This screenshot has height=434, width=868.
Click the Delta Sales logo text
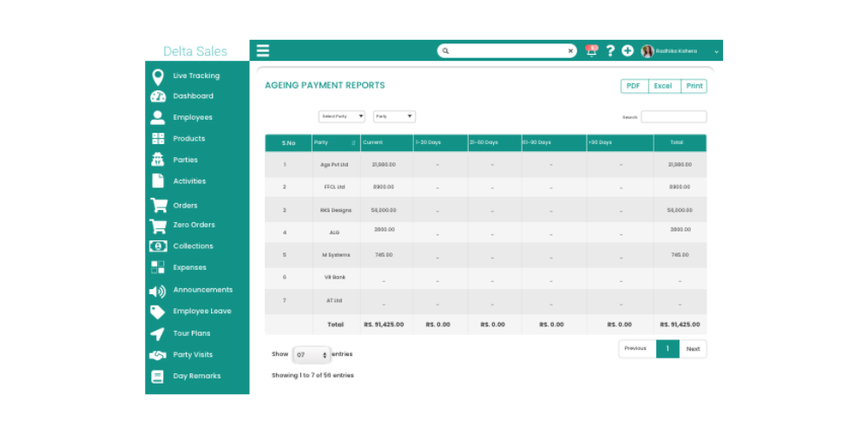pos(195,51)
